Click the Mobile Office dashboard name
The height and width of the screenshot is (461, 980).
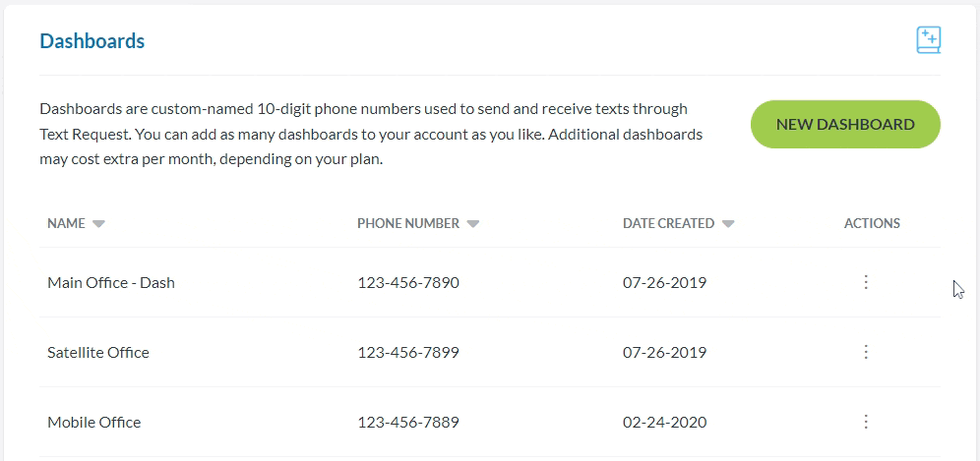point(94,423)
